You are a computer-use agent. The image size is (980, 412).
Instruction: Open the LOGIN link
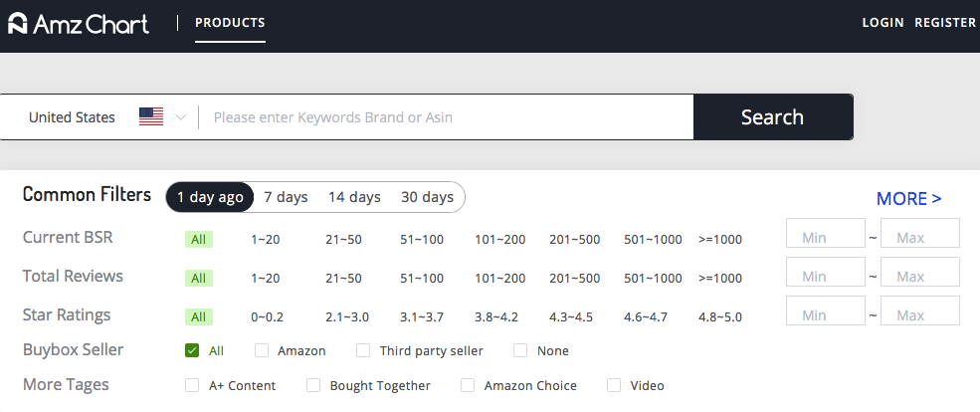(x=882, y=22)
